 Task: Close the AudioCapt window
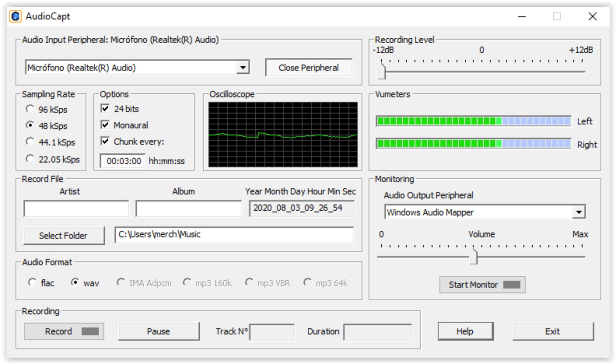click(x=592, y=16)
